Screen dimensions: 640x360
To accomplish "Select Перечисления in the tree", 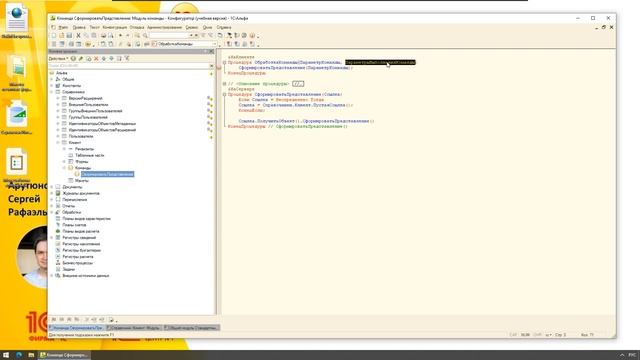I will pyautogui.click(x=75, y=200).
